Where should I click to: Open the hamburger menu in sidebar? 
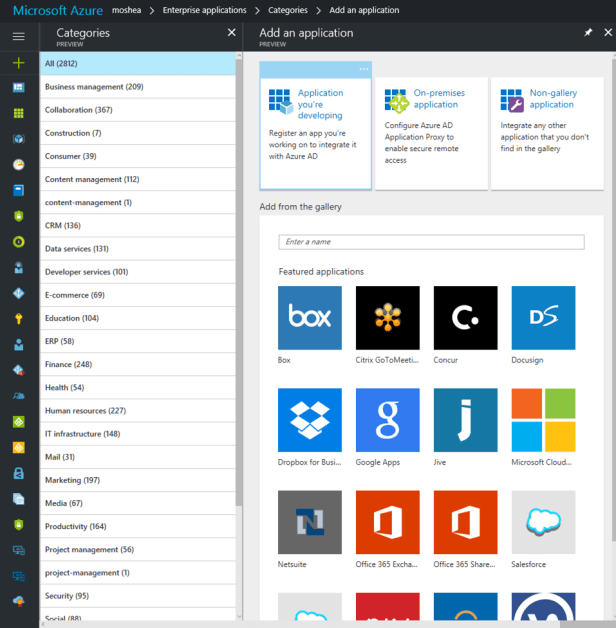[18, 36]
